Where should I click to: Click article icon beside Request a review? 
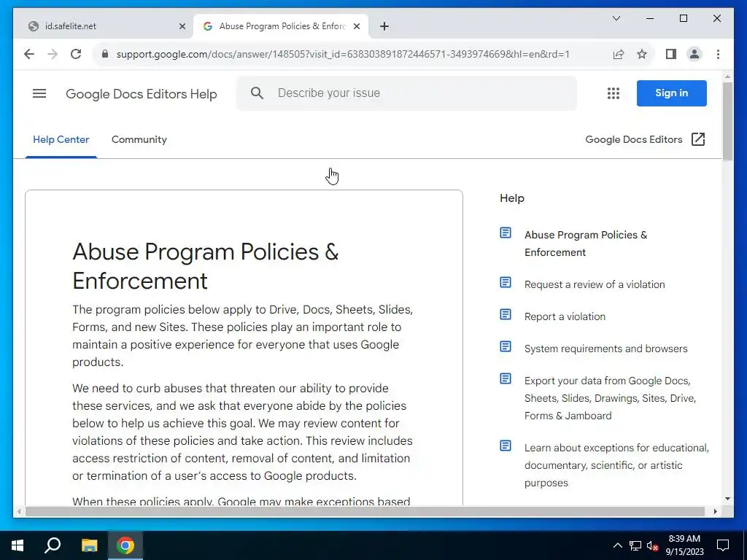(506, 282)
